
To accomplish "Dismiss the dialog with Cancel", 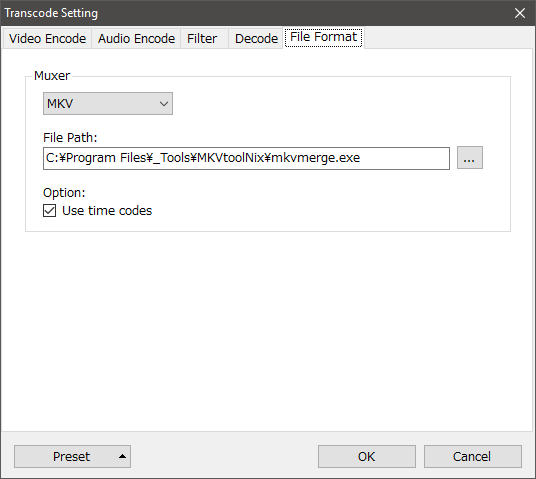I will (x=472, y=456).
